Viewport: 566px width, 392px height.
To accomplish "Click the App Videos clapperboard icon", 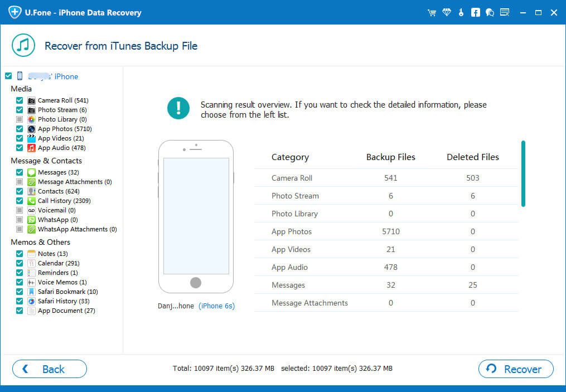I will [31, 138].
